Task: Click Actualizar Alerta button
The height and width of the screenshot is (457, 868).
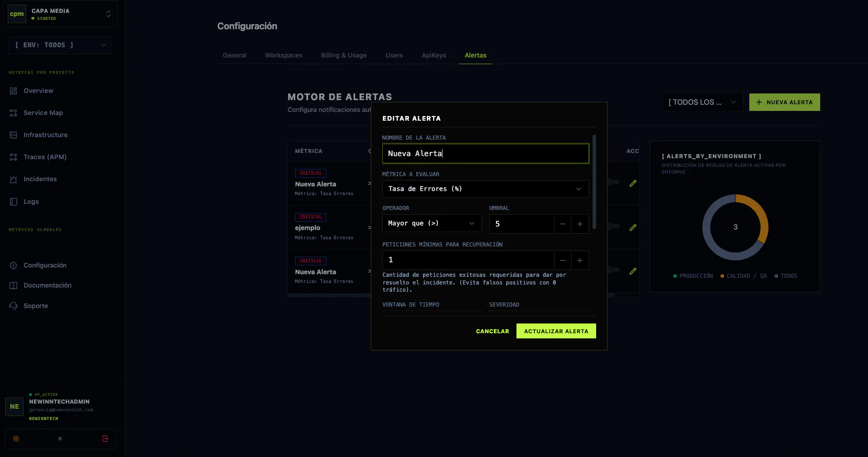Action: [x=556, y=331]
